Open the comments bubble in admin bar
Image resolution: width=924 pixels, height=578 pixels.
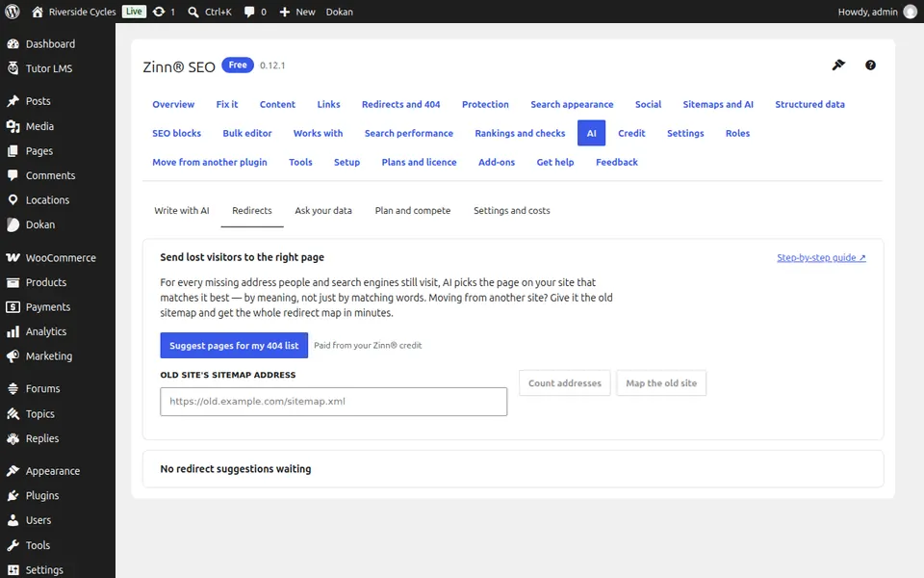click(x=249, y=12)
